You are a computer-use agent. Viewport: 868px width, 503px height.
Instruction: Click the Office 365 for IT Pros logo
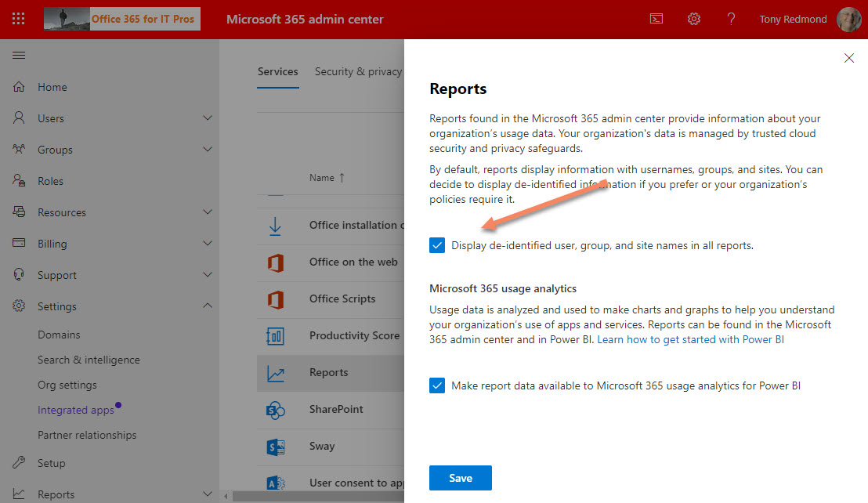pos(122,19)
